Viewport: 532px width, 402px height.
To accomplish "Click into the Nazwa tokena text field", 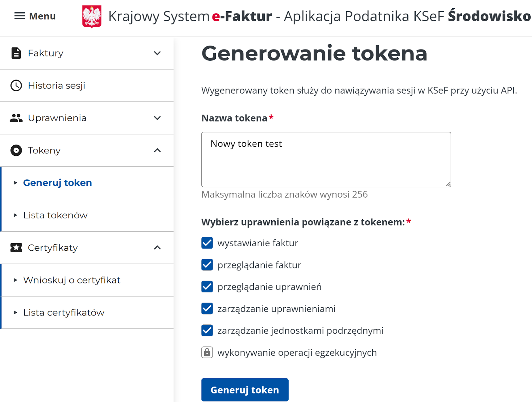I will tap(326, 159).
